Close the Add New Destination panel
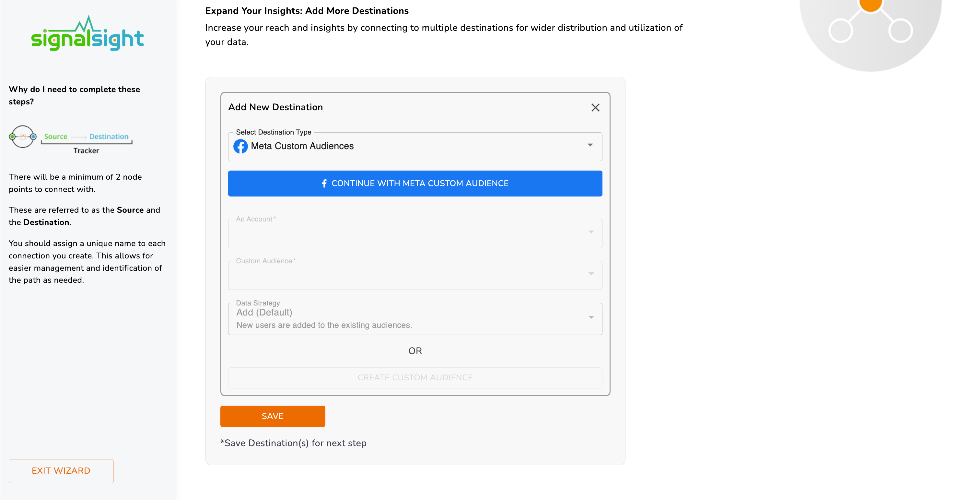The width and height of the screenshot is (980, 500). tap(595, 108)
